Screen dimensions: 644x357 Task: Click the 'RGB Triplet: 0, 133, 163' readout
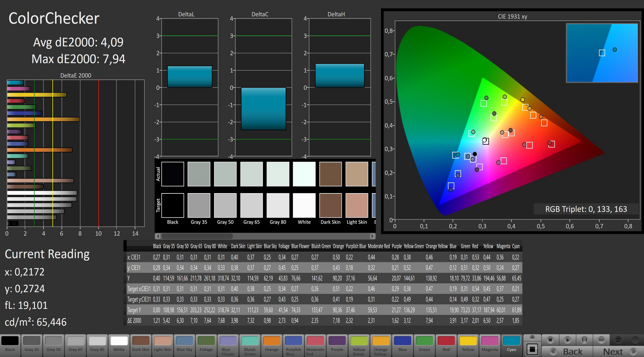pos(586,209)
